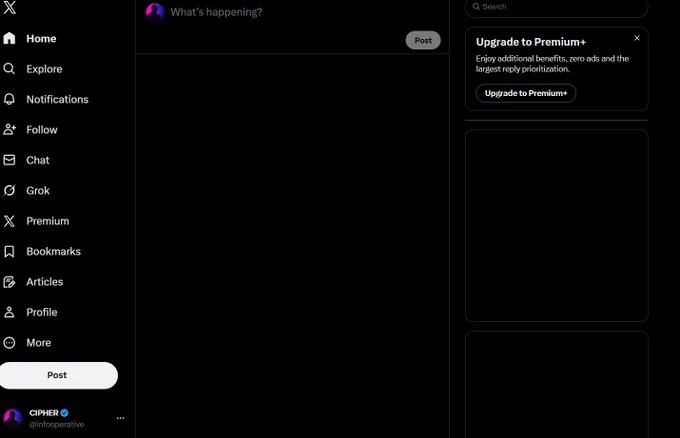Open Grok
This screenshot has height=438, width=680.
point(38,190)
